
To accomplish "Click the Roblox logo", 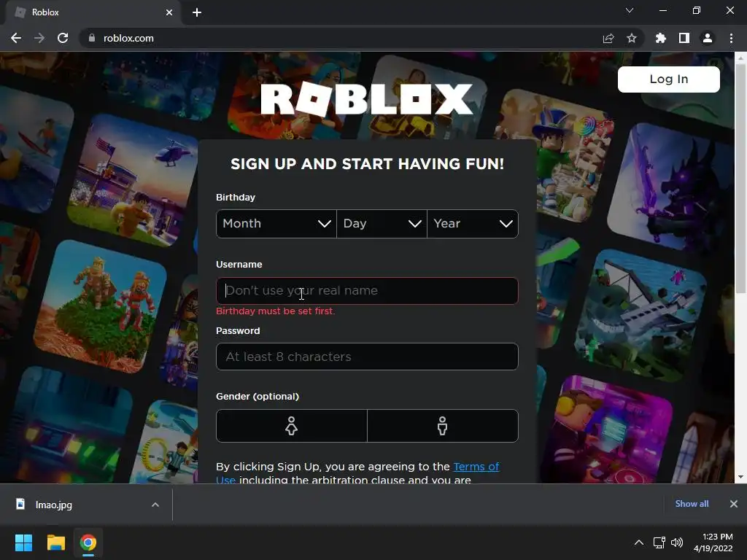I will (367, 99).
